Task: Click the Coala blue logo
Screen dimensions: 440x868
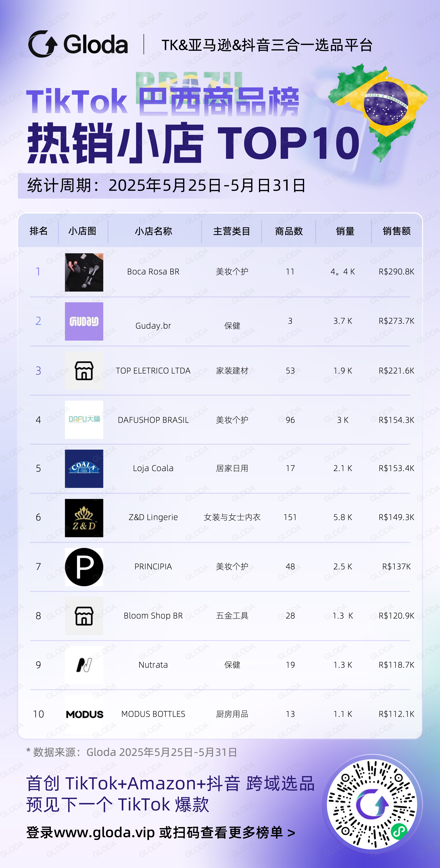Action: click(x=84, y=469)
